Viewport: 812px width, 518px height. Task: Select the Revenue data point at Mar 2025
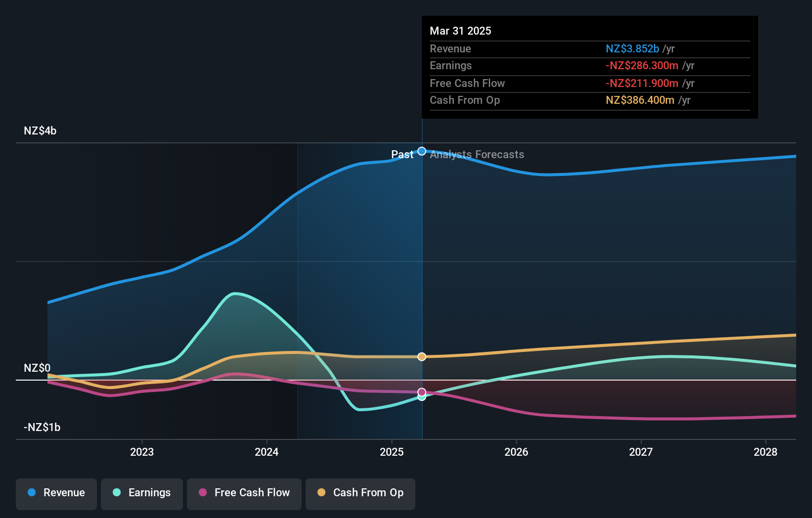(x=422, y=151)
